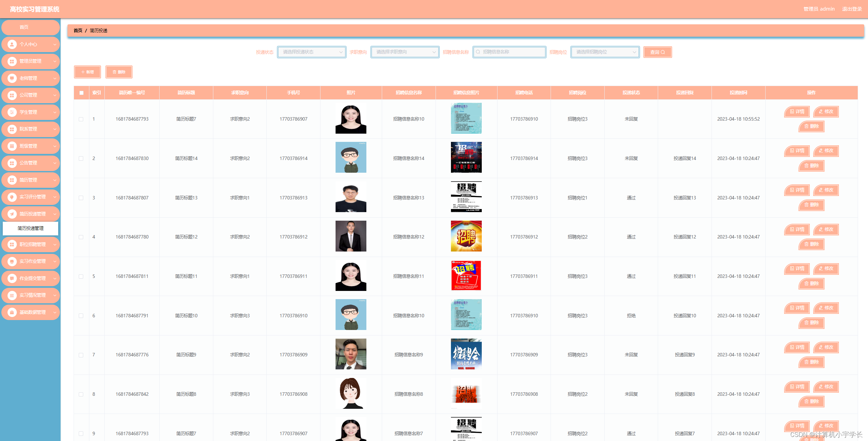This screenshot has height=441, width=868.
Task: Click the 实习情况管理 list icon
Action: click(12, 295)
